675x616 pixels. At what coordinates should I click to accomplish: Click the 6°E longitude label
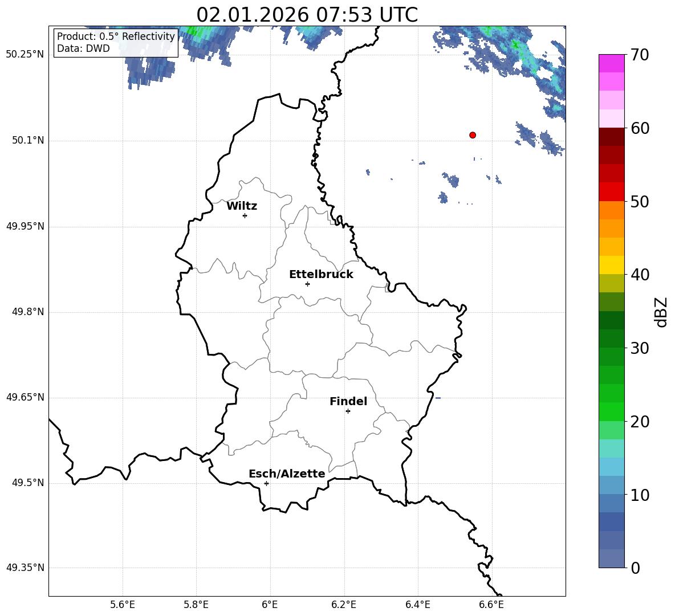click(x=270, y=605)
